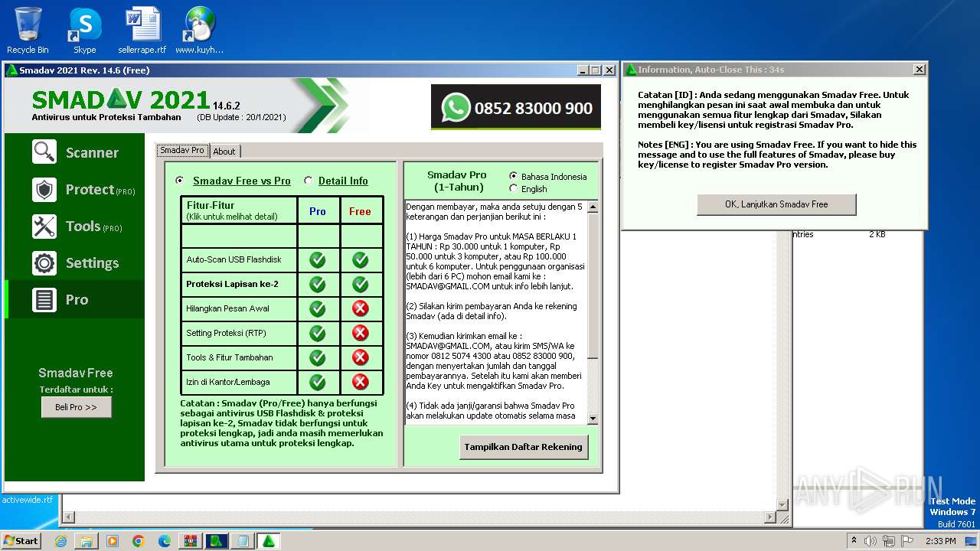Image resolution: width=980 pixels, height=551 pixels.
Task: Click Tampilkan Daftar Rekening button
Action: point(524,447)
